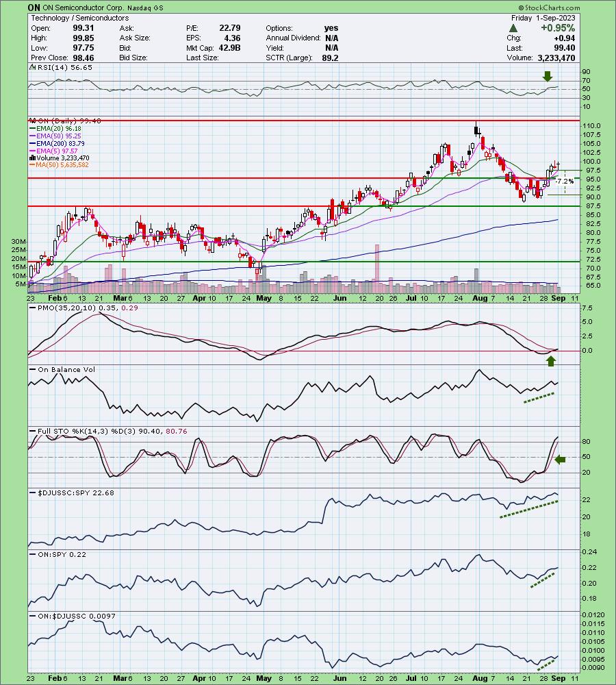
Task: Click the Options value yes
Action: (331, 28)
